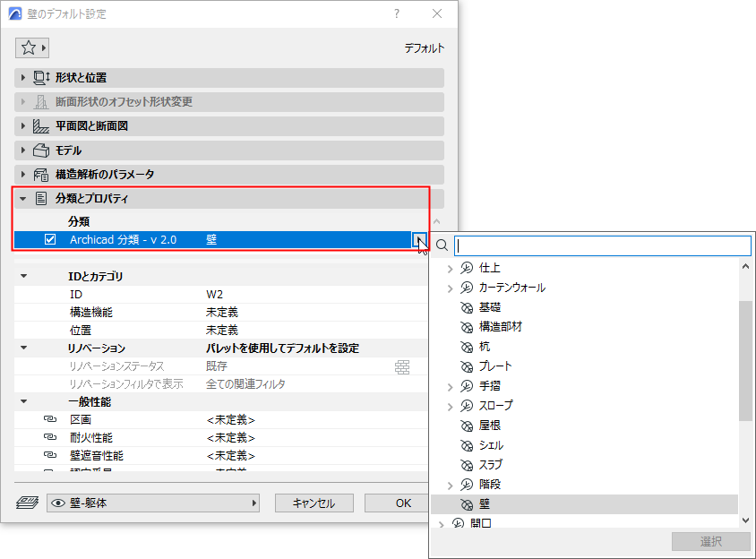Viewport: 756px width, 559px height.
Task: Expand the 手摺 classification branch
Action: [x=450, y=387]
